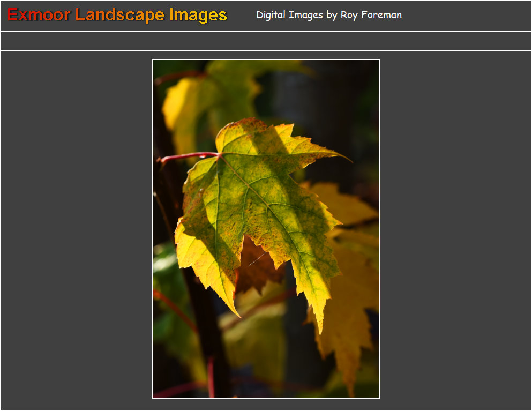The width and height of the screenshot is (532, 411).
Task: Click the Digital Images by Roy Foreman subtitle
Action: click(328, 15)
